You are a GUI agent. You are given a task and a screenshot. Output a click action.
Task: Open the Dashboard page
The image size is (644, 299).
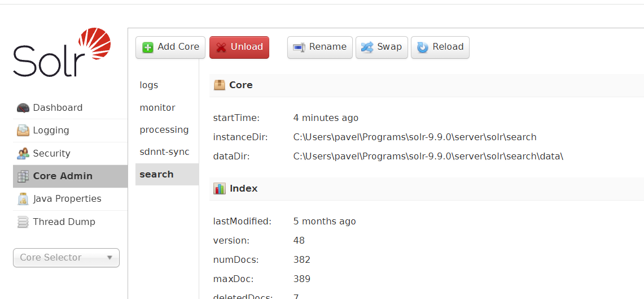70,108
